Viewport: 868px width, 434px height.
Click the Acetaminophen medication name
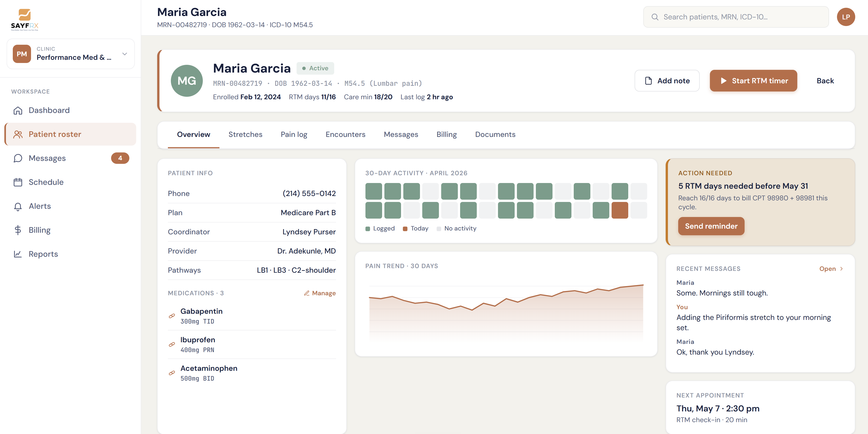coord(209,369)
